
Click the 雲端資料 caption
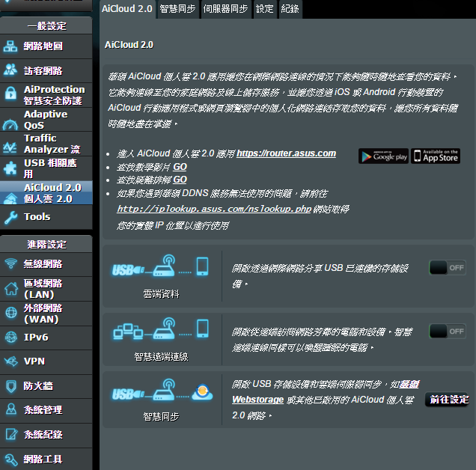[x=161, y=294]
